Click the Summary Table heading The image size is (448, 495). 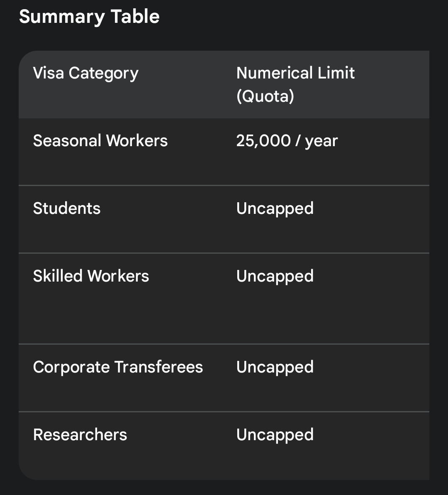pos(89,17)
